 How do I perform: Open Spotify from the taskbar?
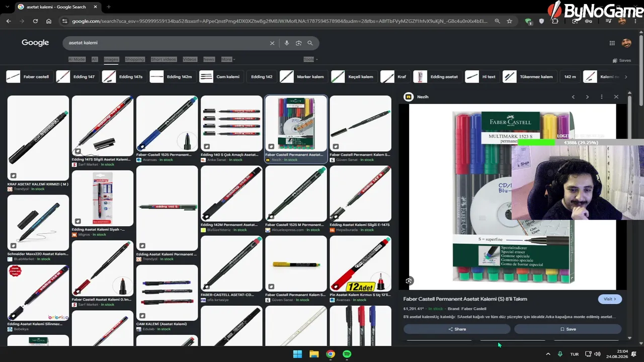point(347,354)
